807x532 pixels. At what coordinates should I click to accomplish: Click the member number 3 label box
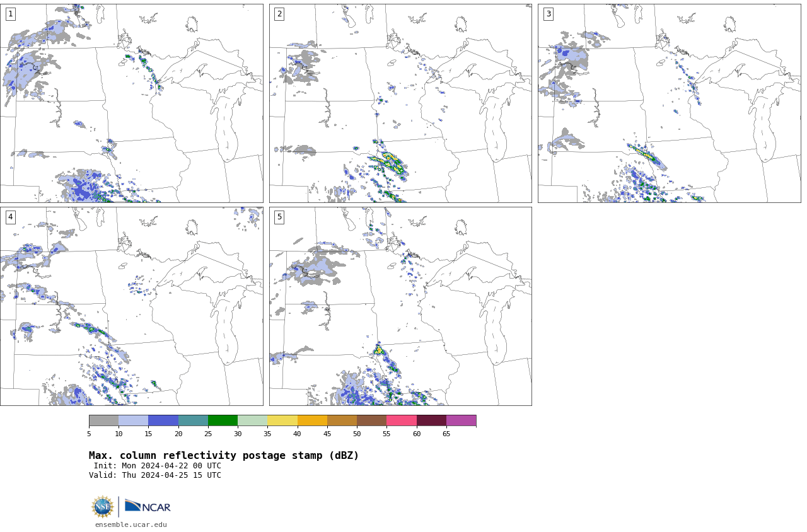click(548, 14)
